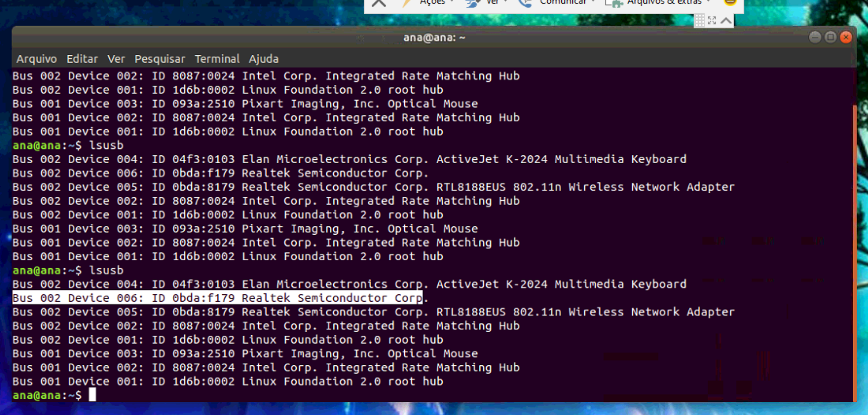Image resolution: width=868 pixels, height=415 pixels.
Task: Click the large chevron at toolbar's left end
Action: tap(379, 3)
